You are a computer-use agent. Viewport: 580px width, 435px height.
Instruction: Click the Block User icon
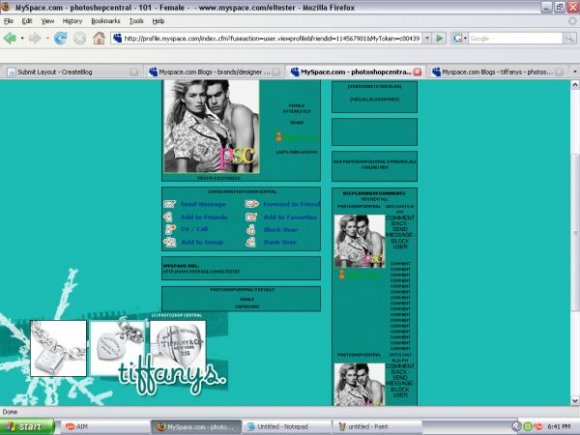coord(251,230)
